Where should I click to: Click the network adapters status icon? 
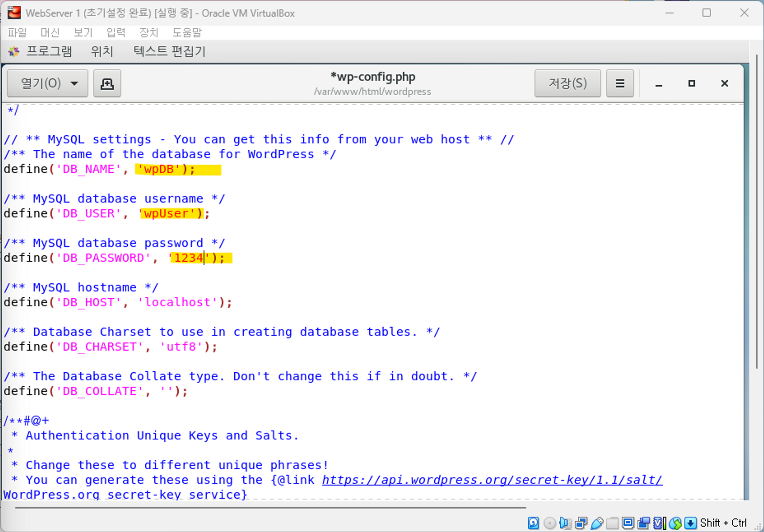click(581, 523)
